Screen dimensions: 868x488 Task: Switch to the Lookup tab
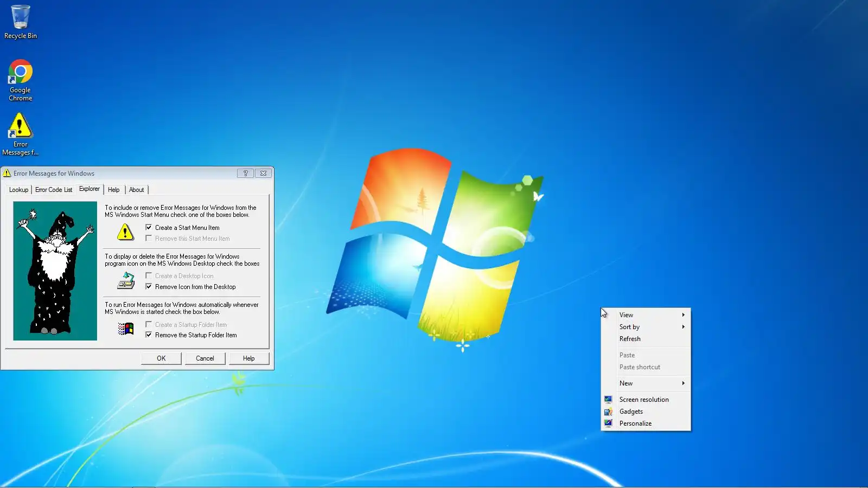pyautogui.click(x=18, y=190)
